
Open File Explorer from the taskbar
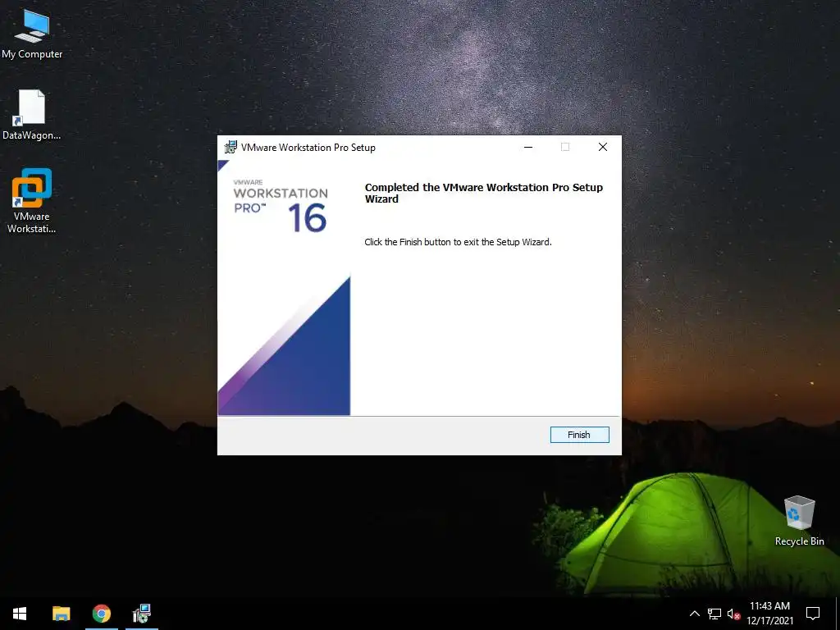(61, 614)
